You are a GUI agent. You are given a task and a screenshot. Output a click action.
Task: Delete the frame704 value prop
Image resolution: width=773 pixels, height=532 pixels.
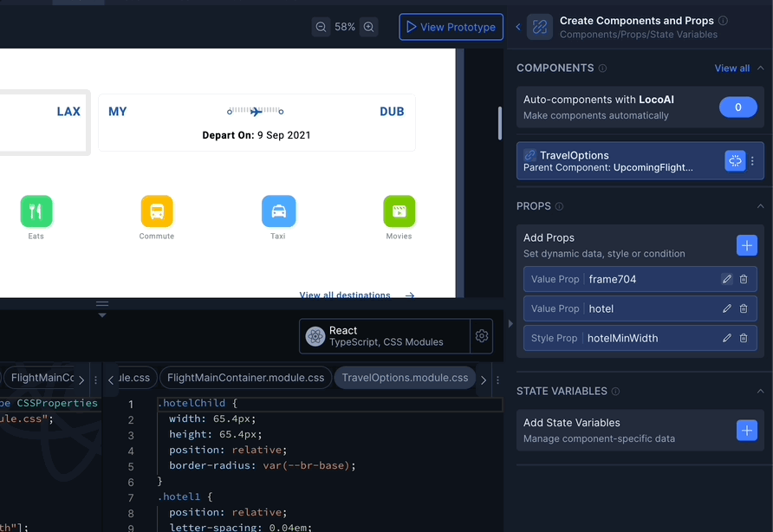pyautogui.click(x=744, y=279)
